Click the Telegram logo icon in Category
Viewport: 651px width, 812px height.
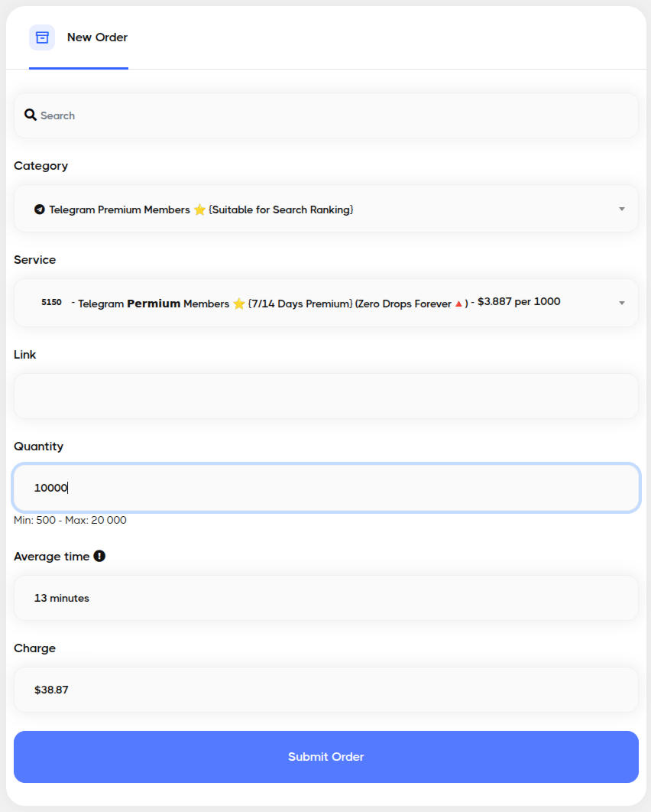pyautogui.click(x=40, y=209)
